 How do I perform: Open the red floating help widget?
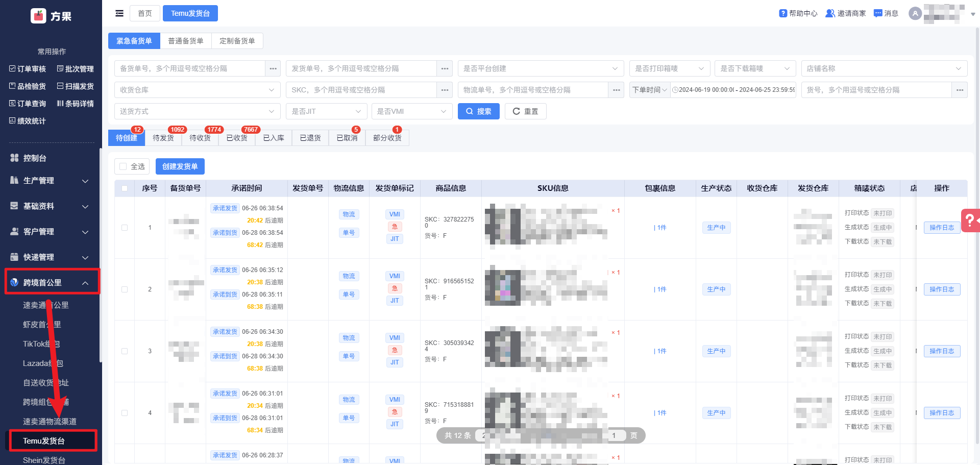970,221
